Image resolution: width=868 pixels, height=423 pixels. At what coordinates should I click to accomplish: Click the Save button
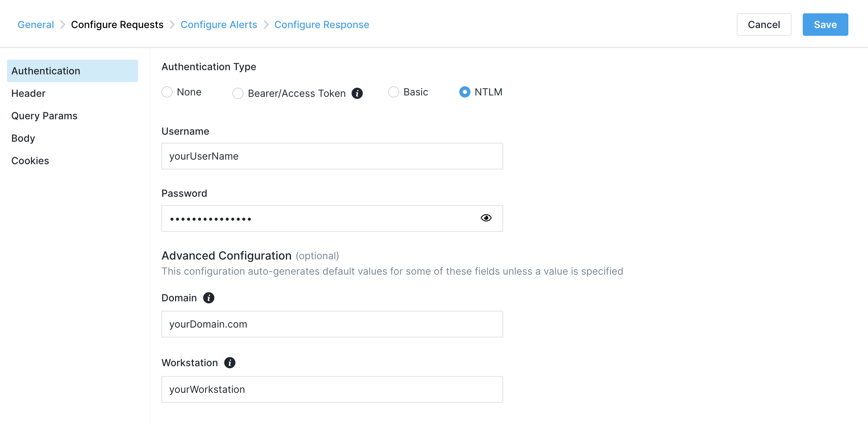pos(826,24)
